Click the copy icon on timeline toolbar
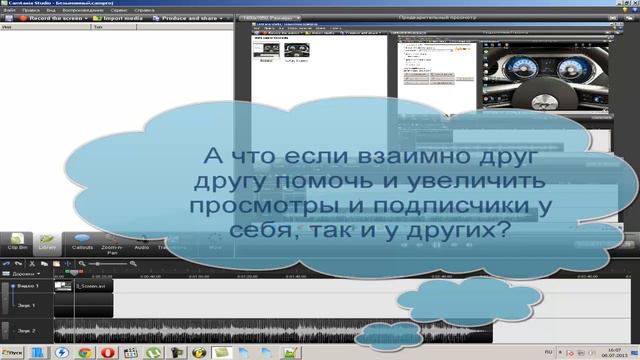Image resolution: width=640 pixels, height=360 pixels. pyautogui.click(x=44, y=264)
